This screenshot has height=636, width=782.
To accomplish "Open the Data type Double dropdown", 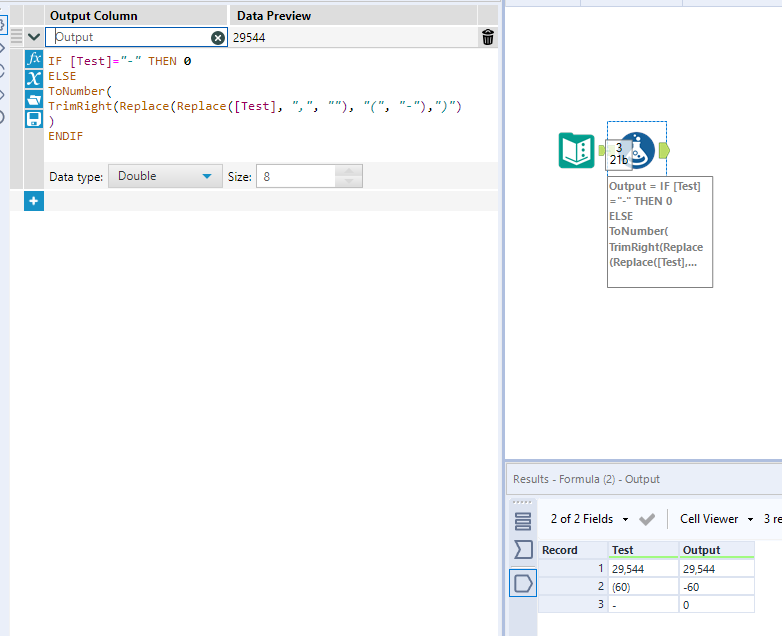I will click(165, 176).
